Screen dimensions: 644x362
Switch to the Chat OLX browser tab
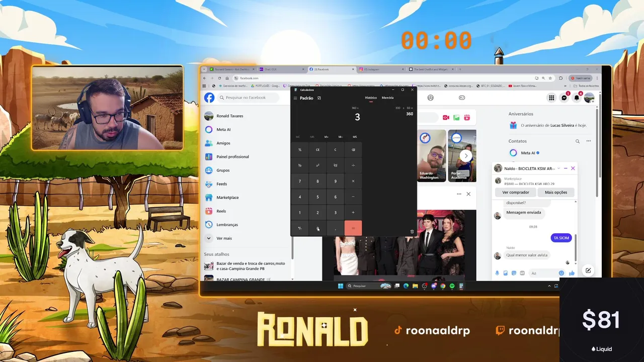click(281, 69)
